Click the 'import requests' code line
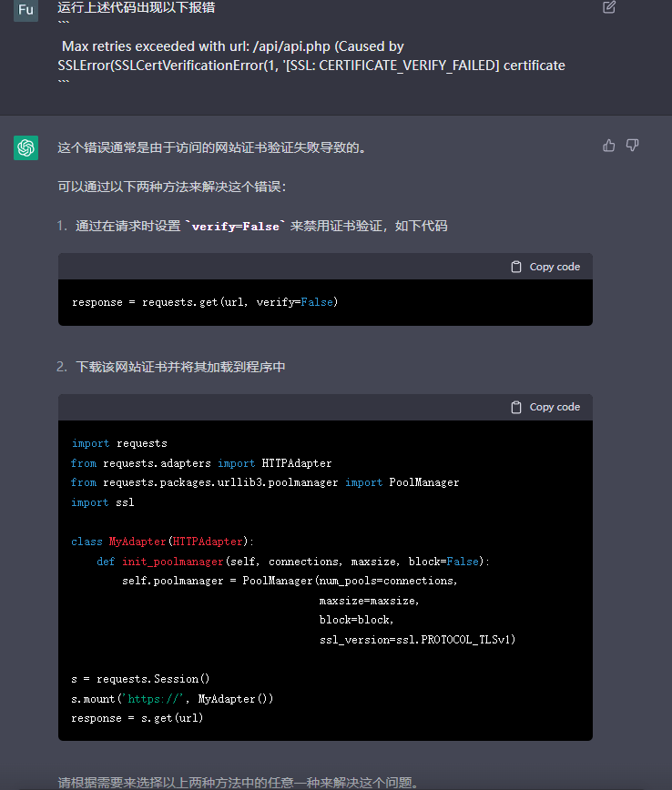 tap(119, 443)
